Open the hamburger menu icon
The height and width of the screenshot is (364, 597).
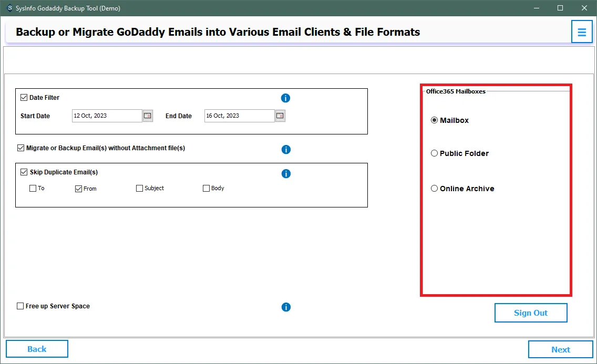pyautogui.click(x=581, y=32)
